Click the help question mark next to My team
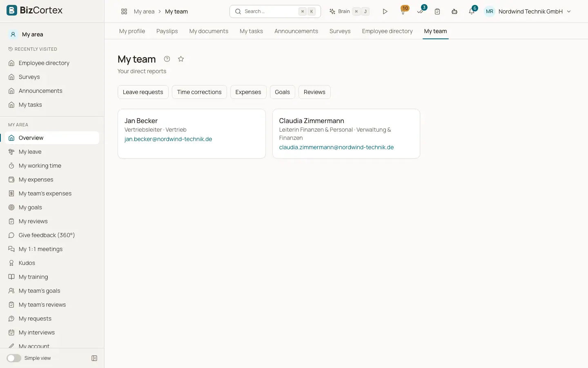 [x=167, y=59]
